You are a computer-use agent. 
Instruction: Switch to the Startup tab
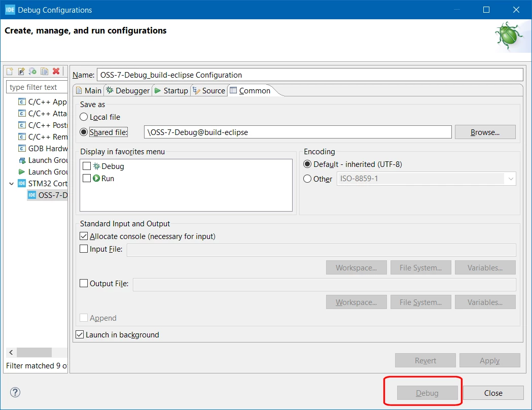171,91
